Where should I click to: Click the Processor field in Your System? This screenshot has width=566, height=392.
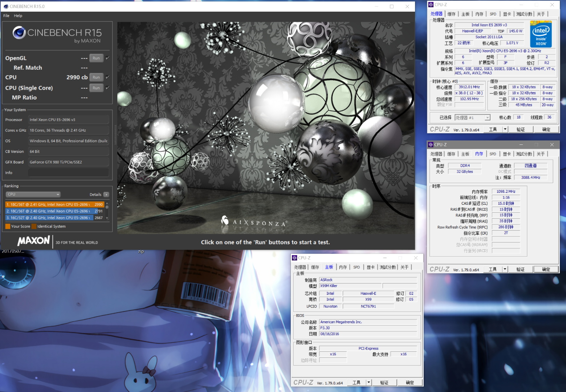pyautogui.click(x=69, y=120)
